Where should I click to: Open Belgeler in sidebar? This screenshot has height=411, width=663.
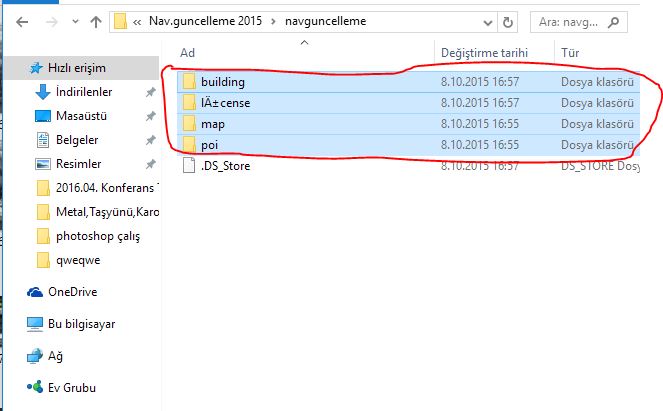[x=77, y=140]
